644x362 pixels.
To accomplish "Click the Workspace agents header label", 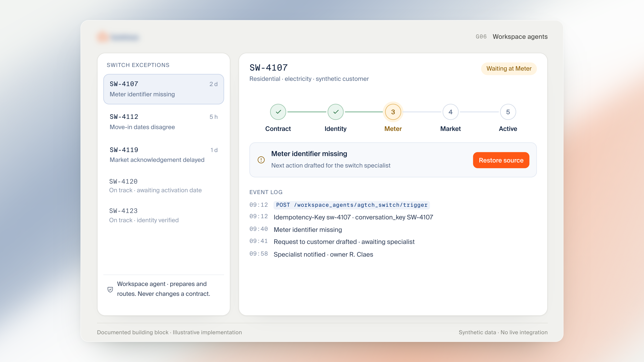I will point(520,37).
